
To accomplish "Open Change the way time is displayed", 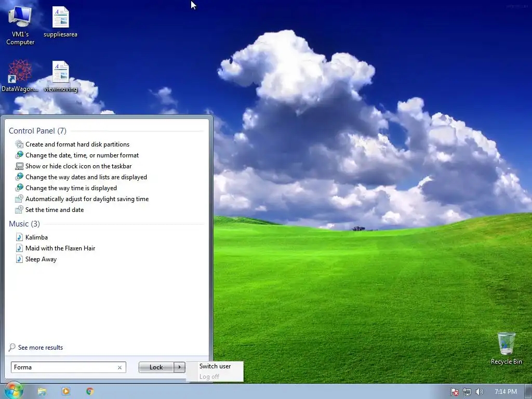I will point(71,188).
